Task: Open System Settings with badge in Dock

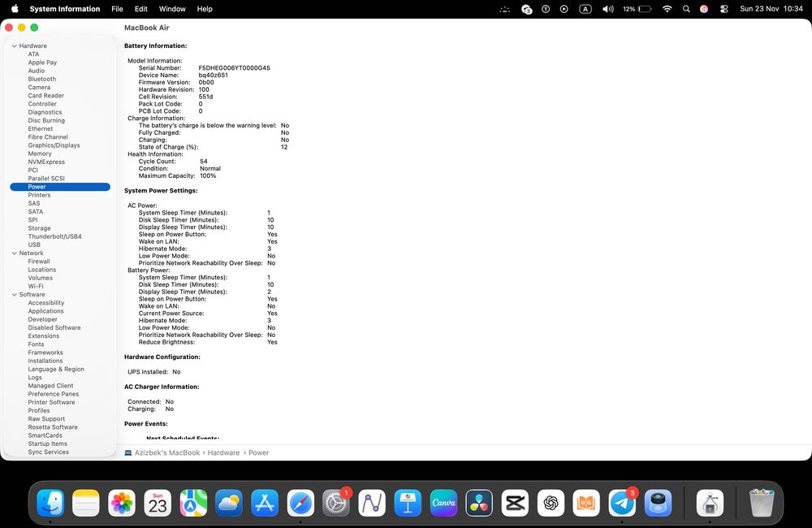Action: point(336,503)
